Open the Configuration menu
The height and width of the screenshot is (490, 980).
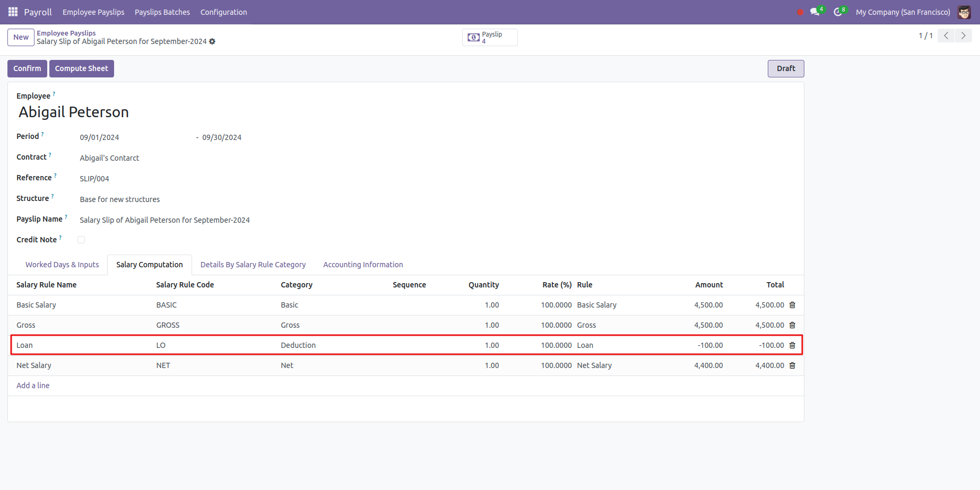click(x=223, y=12)
